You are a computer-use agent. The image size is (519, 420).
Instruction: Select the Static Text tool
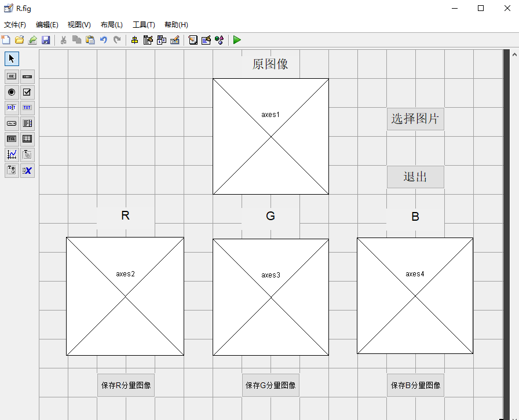pos(27,107)
